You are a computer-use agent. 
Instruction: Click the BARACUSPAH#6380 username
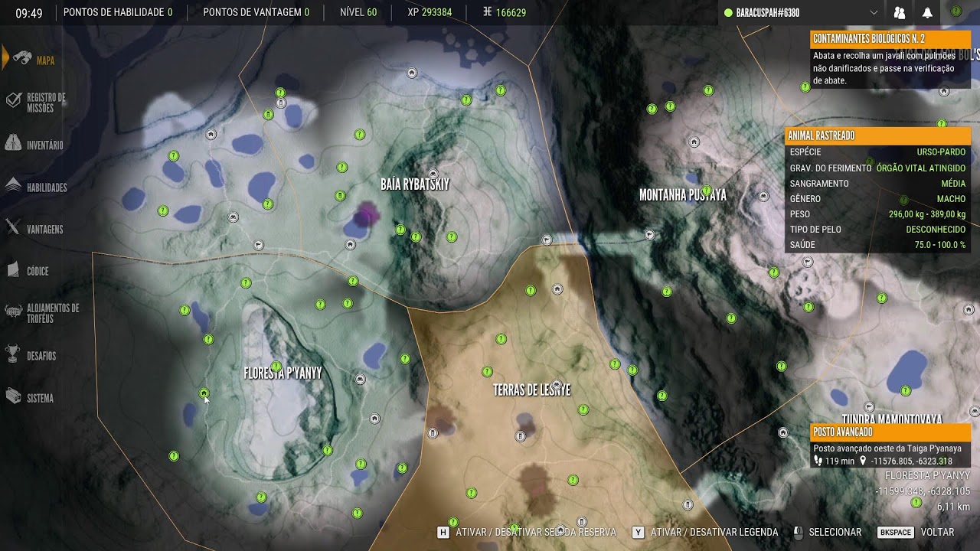click(767, 13)
